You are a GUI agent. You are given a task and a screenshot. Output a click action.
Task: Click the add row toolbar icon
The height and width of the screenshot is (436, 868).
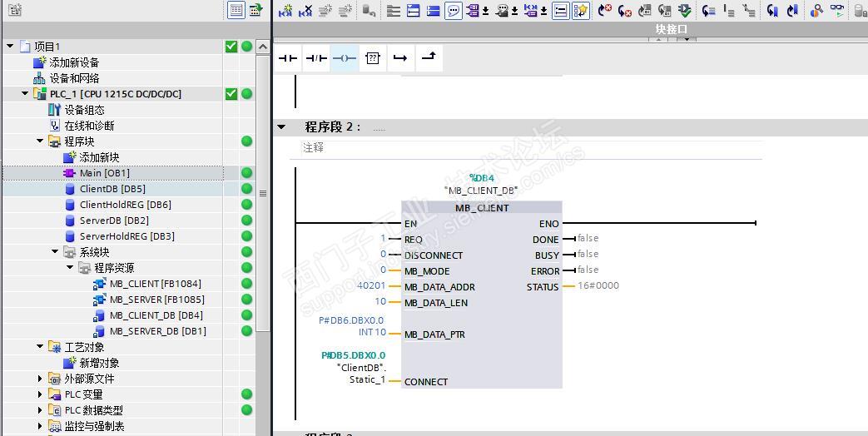click(x=345, y=10)
